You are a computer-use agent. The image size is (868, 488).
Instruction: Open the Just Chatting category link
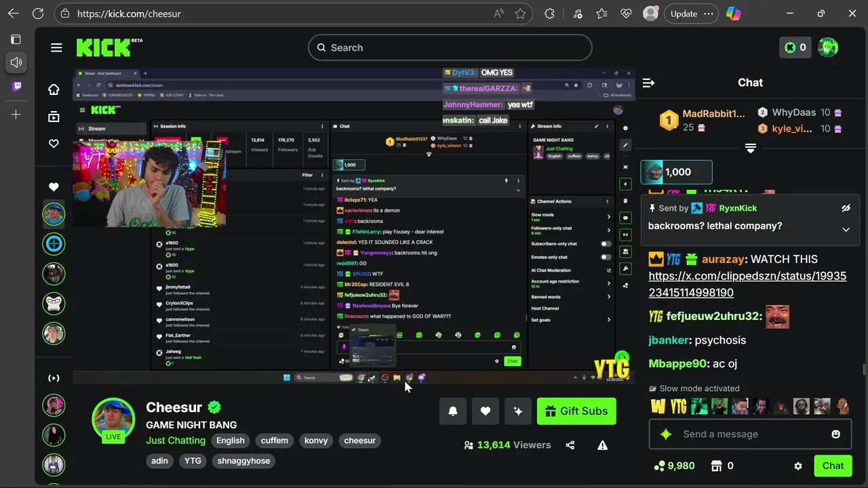pos(176,441)
